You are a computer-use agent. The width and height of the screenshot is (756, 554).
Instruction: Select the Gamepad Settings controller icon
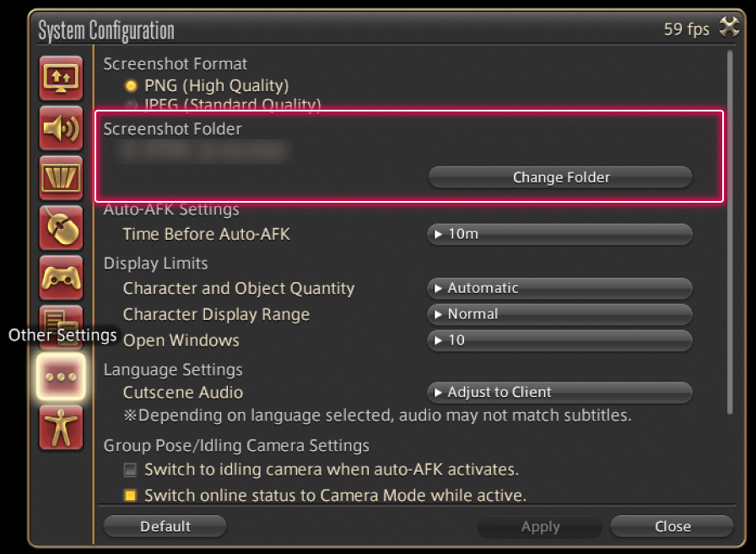click(61, 278)
